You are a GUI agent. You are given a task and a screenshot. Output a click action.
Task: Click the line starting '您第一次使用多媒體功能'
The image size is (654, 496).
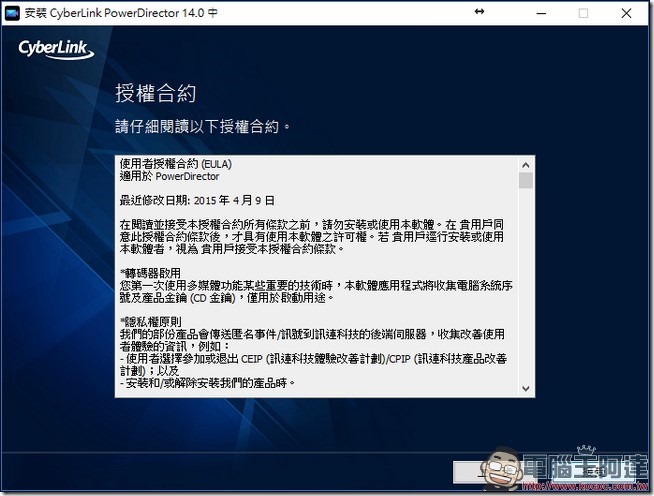(x=316, y=285)
